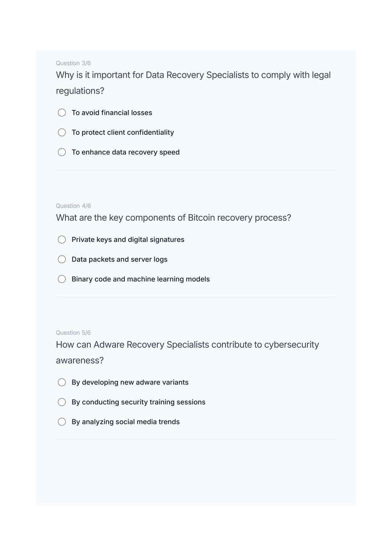Click the 'Question 5/6' label
The width and height of the screenshot is (392, 555).
[x=73, y=333]
